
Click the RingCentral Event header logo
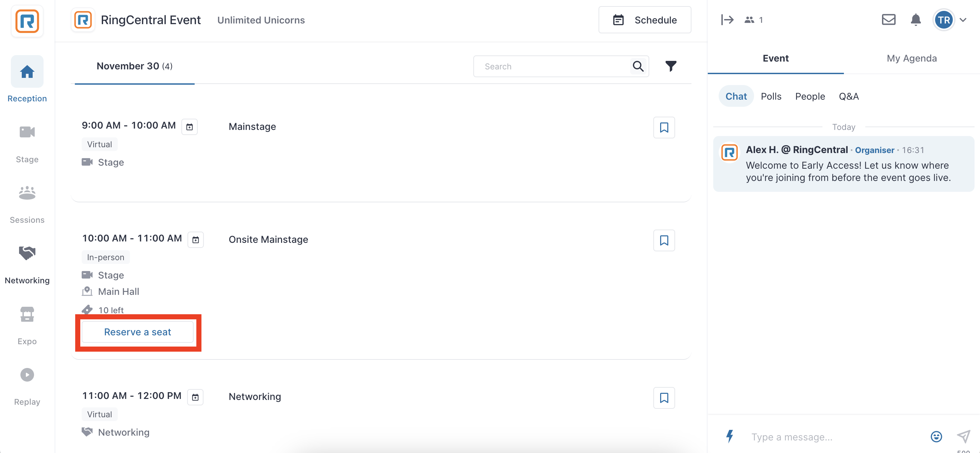(x=83, y=20)
